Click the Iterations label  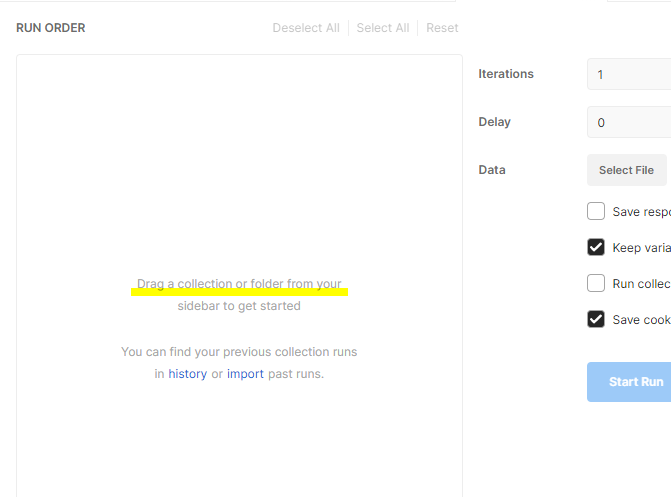tap(506, 74)
